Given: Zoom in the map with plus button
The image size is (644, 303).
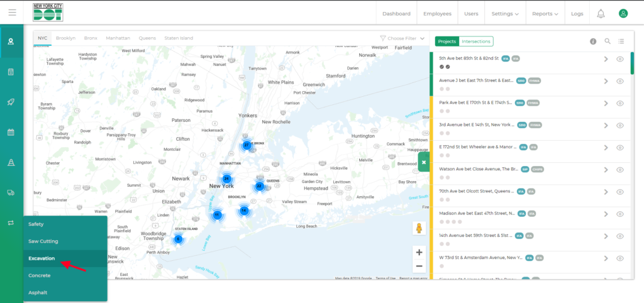Looking at the screenshot, I should pyautogui.click(x=419, y=252).
